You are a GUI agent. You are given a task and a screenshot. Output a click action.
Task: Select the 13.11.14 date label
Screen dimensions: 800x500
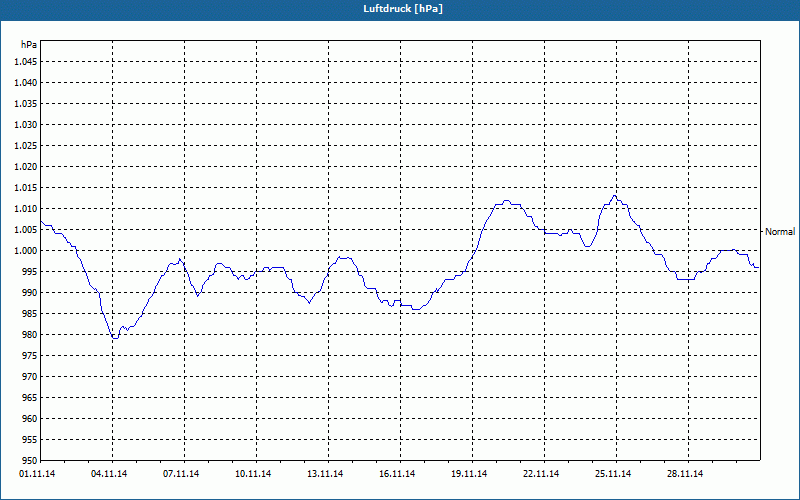[325, 474]
